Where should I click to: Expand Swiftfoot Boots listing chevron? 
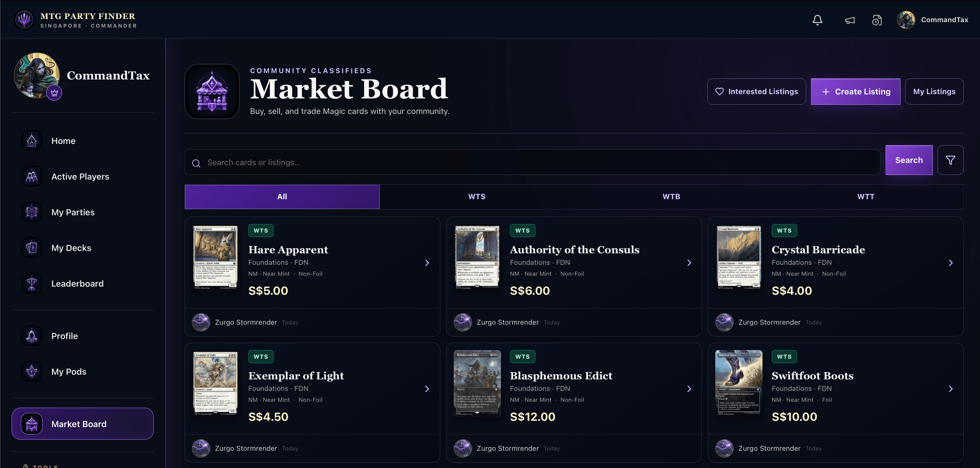(951, 389)
